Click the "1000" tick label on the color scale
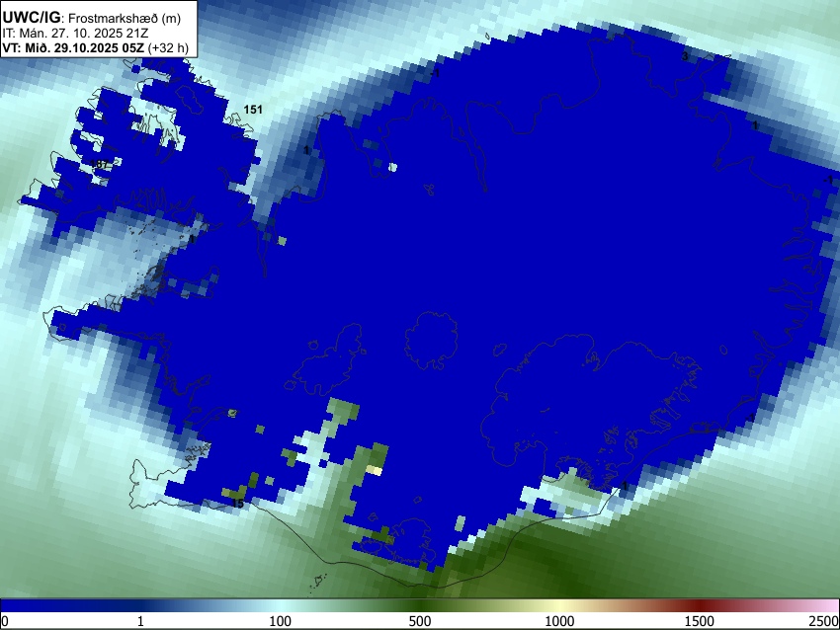The width and height of the screenshot is (840, 630). (559, 621)
